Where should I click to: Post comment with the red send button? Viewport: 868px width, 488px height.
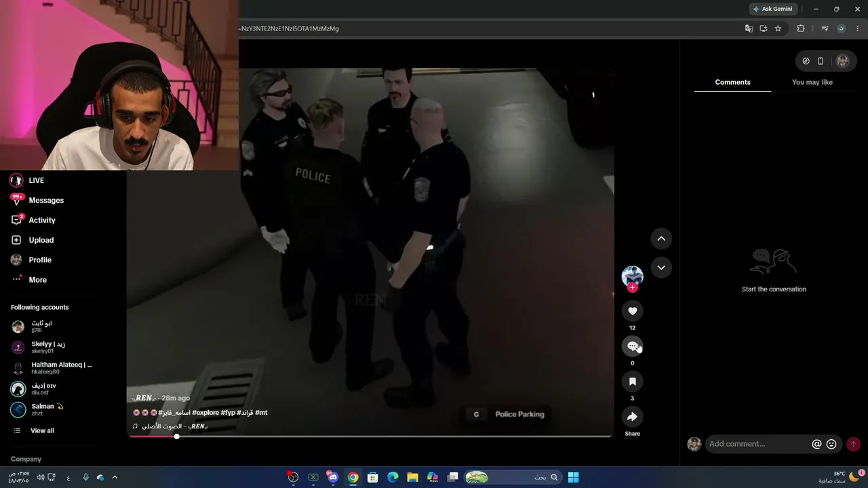853,444
